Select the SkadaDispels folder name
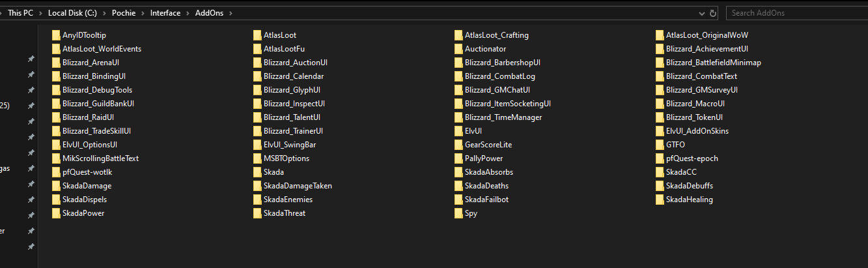This screenshot has width=868, height=268. pos(85,200)
